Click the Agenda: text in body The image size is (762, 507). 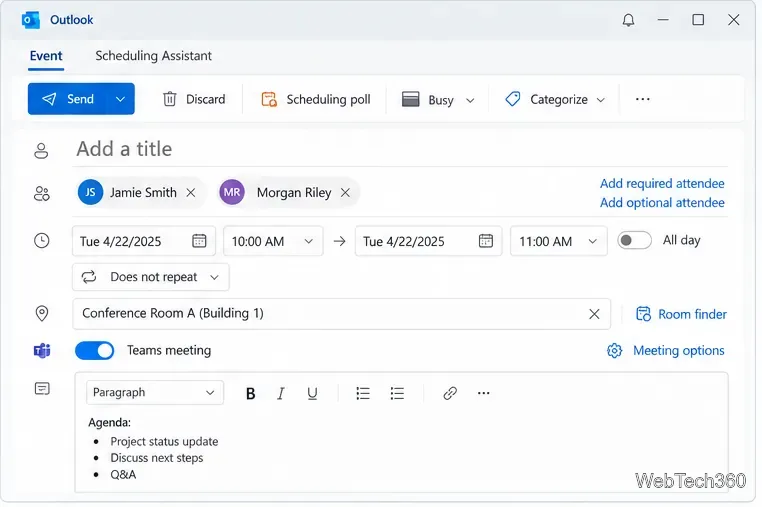coord(109,422)
